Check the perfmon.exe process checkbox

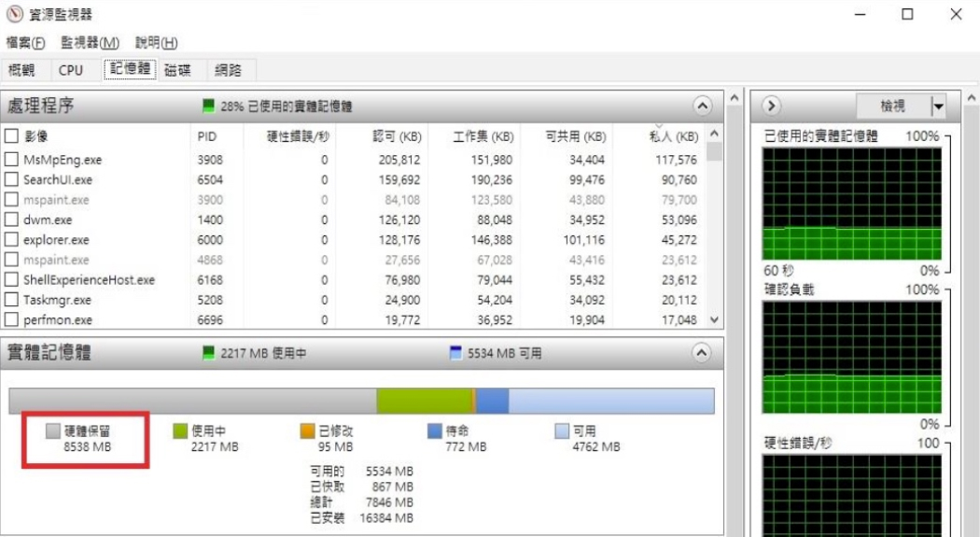pyautogui.click(x=11, y=319)
